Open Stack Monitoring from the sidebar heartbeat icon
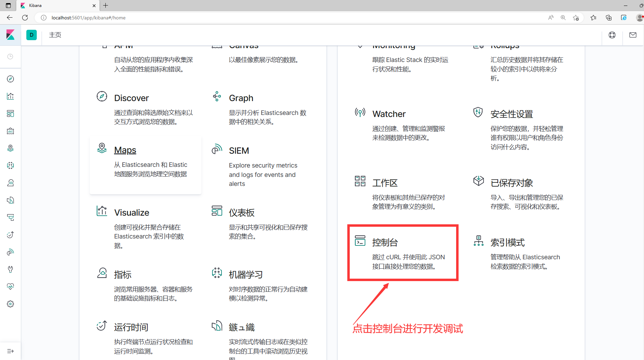This screenshot has height=360, width=644. [x=10, y=287]
